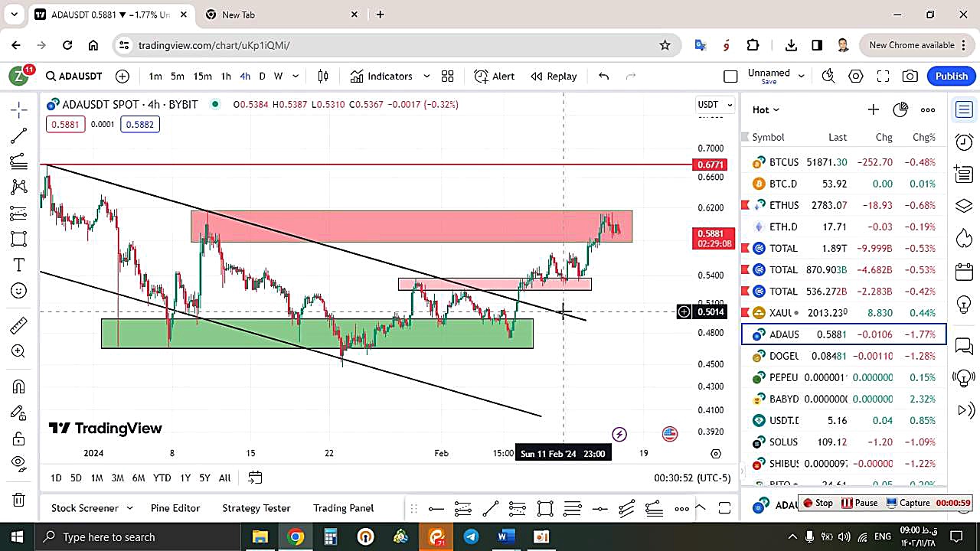Open candlestick chart type selector
The height and width of the screenshot is (551, 980).
coord(323,76)
